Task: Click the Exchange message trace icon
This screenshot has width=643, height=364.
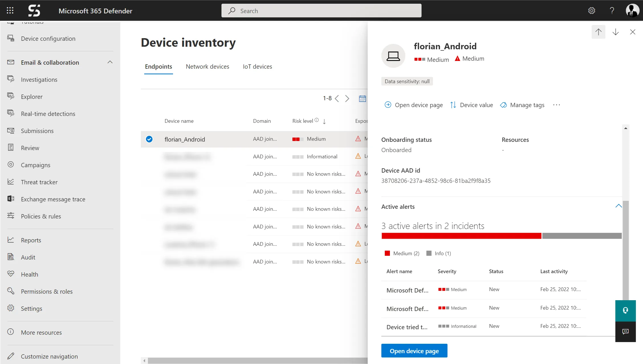Action: pos(11,199)
